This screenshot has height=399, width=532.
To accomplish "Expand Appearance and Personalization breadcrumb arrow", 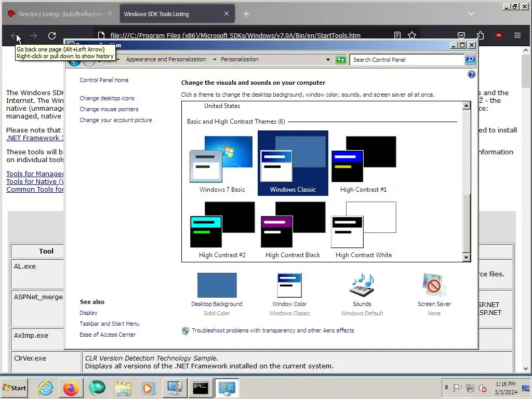I will (x=215, y=59).
